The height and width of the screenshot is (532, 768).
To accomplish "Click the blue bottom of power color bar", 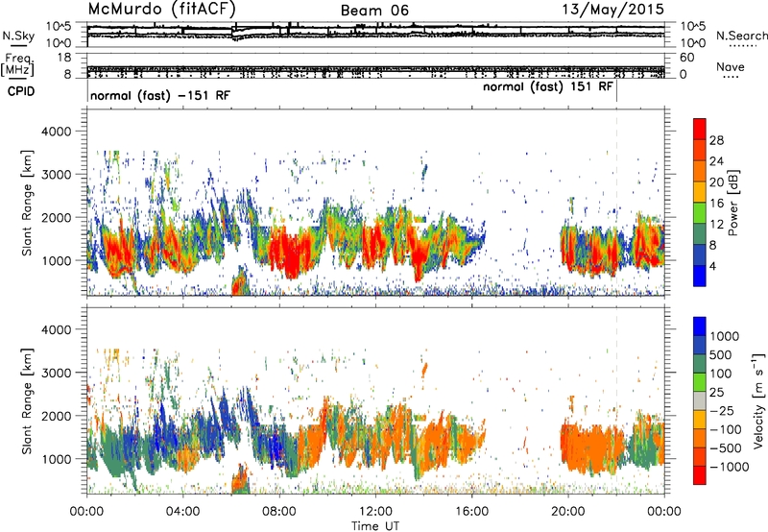I will [x=700, y=276].
